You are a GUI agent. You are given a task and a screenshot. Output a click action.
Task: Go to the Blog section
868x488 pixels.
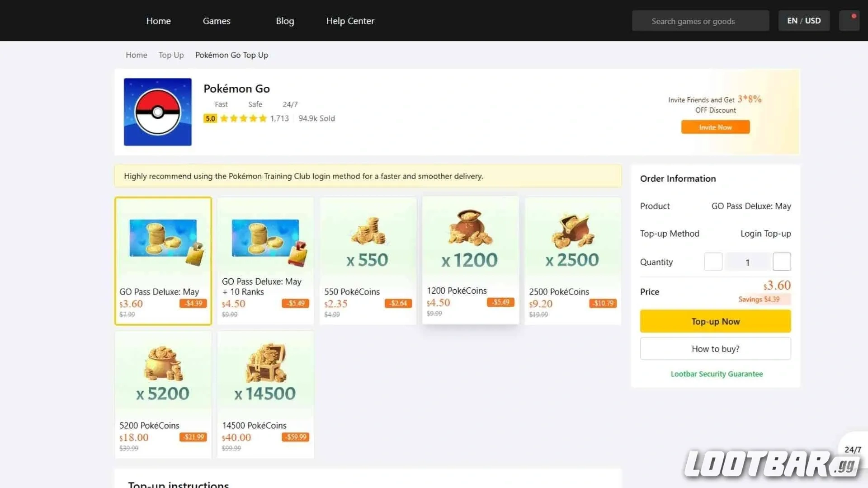pyautogui.click(x=285, y=21)
